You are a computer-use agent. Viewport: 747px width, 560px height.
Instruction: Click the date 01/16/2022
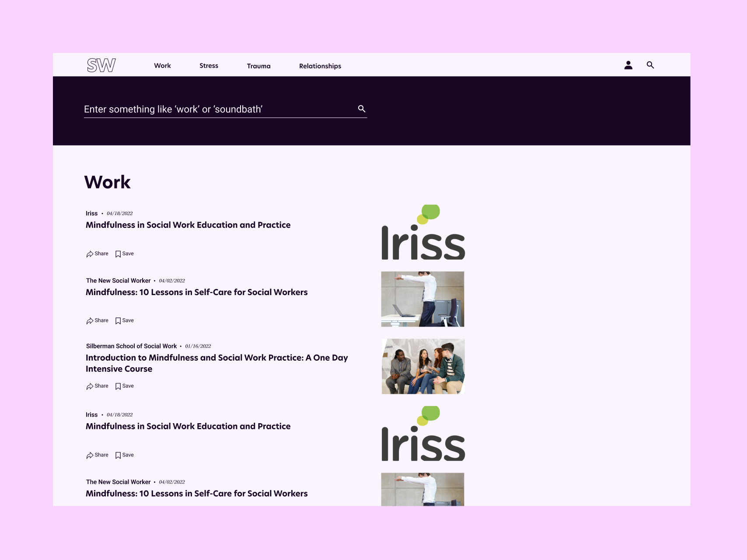[198, 346]
